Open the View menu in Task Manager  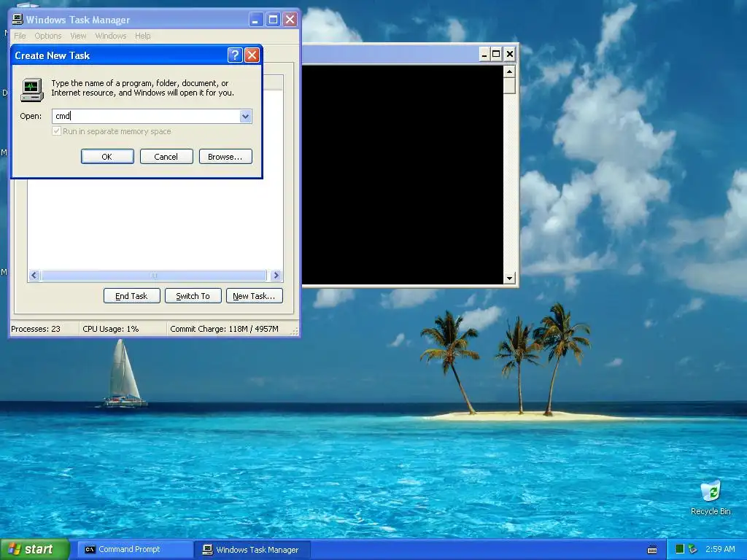coord(78,36)
